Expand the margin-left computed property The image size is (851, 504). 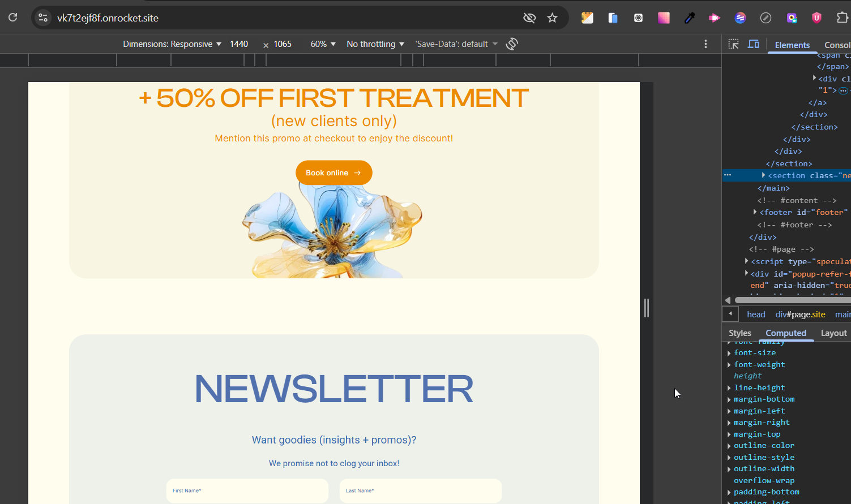pos(729,411)
